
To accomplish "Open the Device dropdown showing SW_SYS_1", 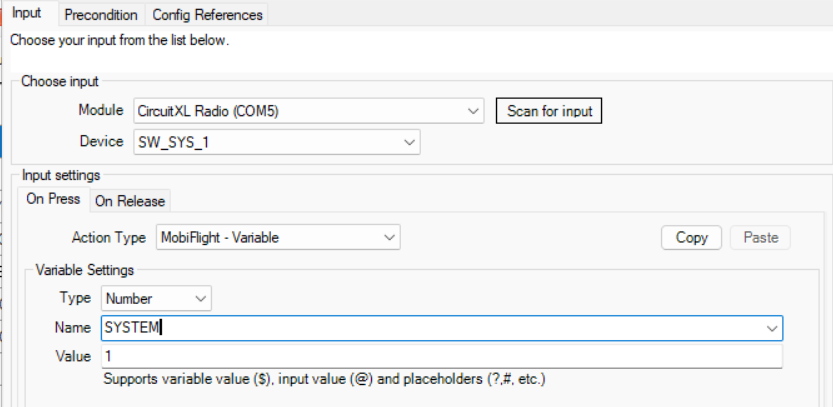I will [x=409, y=142].
